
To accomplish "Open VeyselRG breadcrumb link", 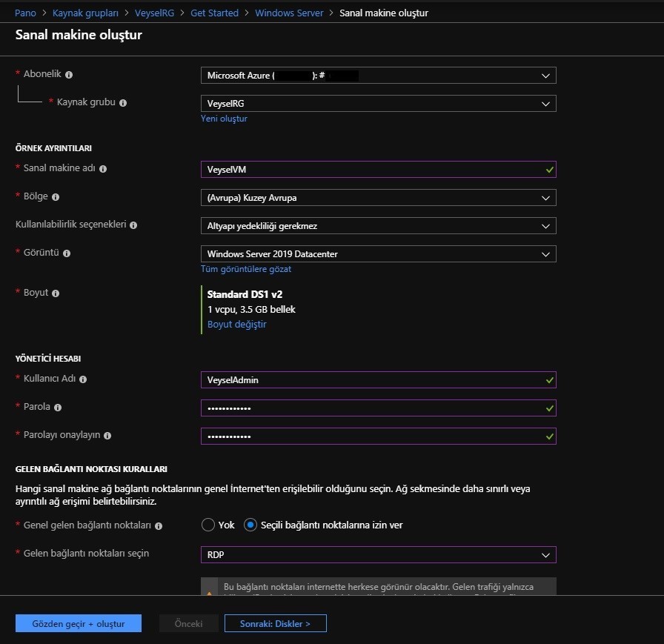I will [x=155, y=13].
